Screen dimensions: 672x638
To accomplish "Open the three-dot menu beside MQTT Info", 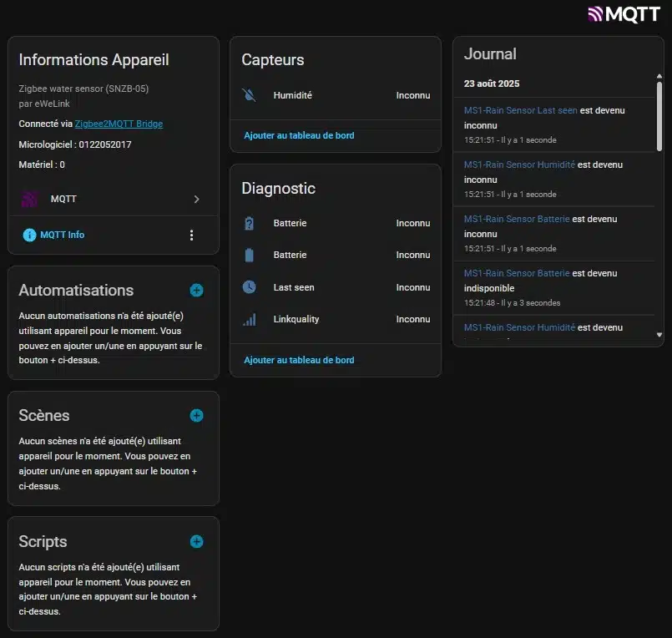I will pos(191,235).
